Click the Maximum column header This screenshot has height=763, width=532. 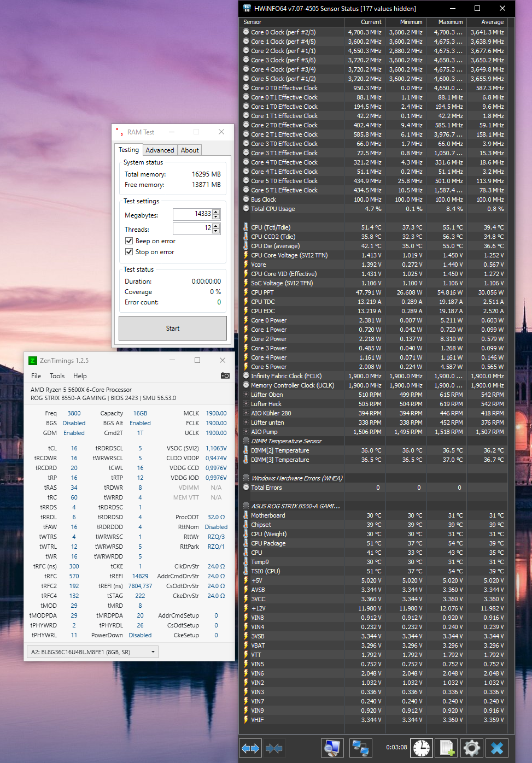point(446,22)
